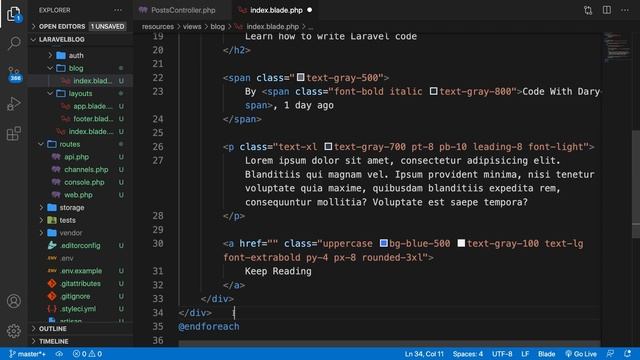Click the blog breadcrumb segment
Viewport: 640px width, 360px height.
click(218, 27)
